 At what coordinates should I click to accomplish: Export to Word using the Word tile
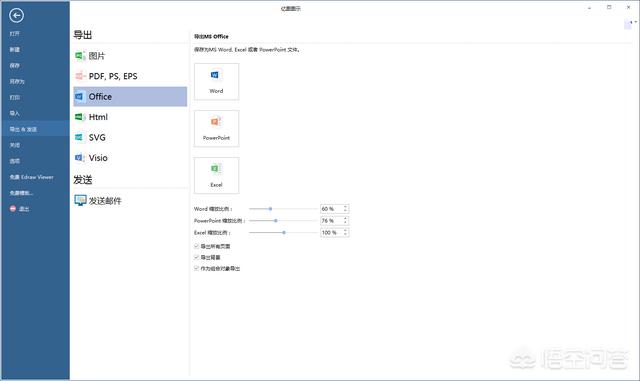pos(216,82)
